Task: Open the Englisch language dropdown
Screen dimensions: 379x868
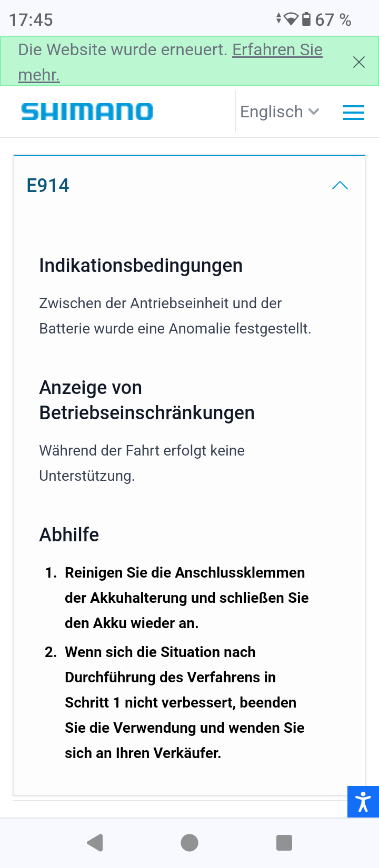Action: tap(280, 112)
